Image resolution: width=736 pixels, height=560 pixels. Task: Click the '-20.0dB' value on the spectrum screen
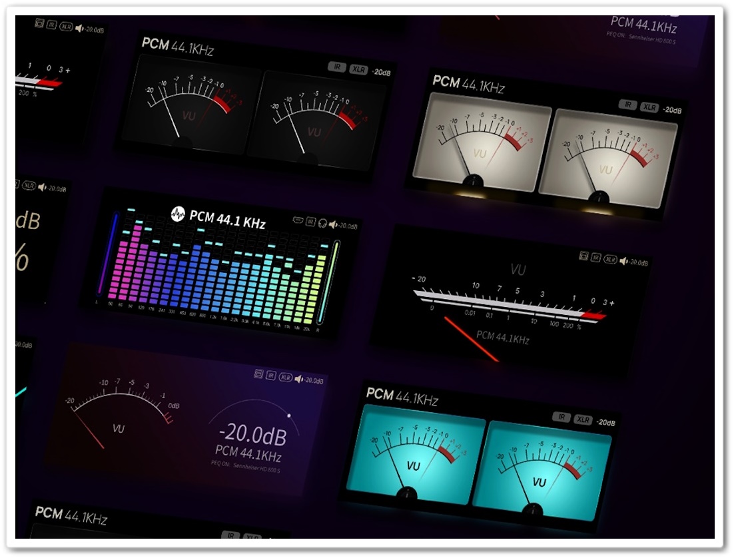click(x=348, y=226)
